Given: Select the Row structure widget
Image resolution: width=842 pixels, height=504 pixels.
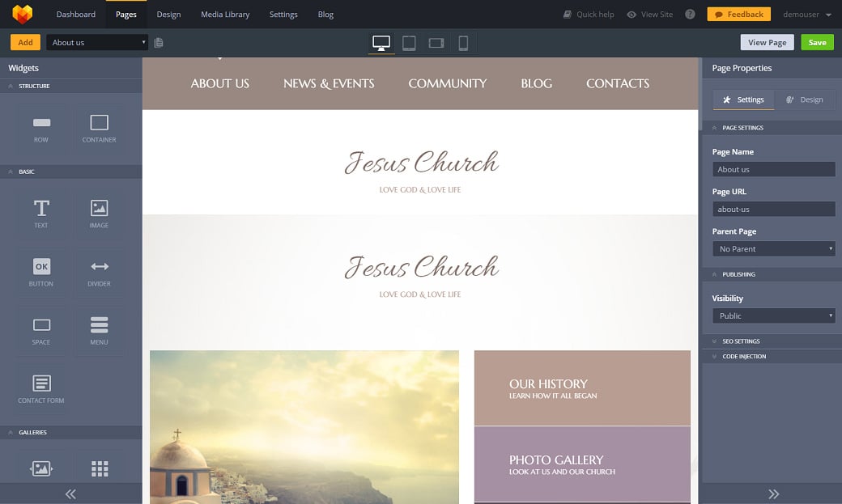Looking at the screenshot, I should tap(41, 128).
